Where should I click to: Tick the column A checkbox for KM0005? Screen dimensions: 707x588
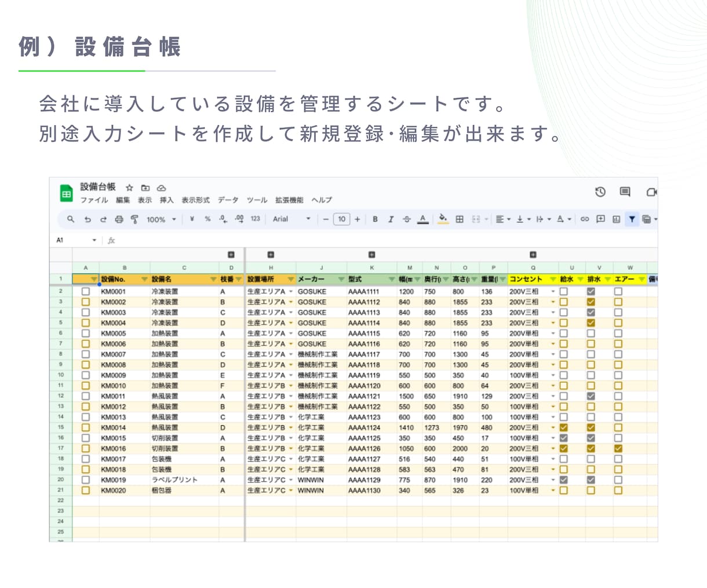[86, 333]
